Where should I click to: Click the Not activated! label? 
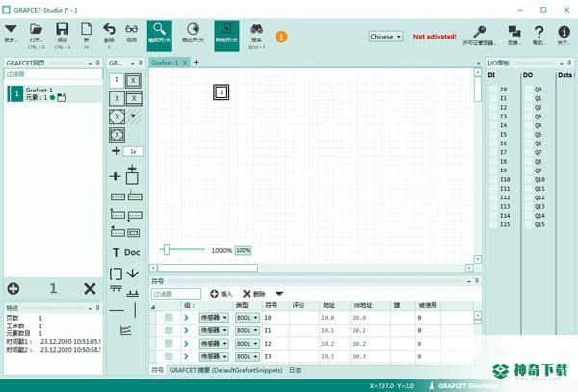pyautogui.click(x=434, y=37)
